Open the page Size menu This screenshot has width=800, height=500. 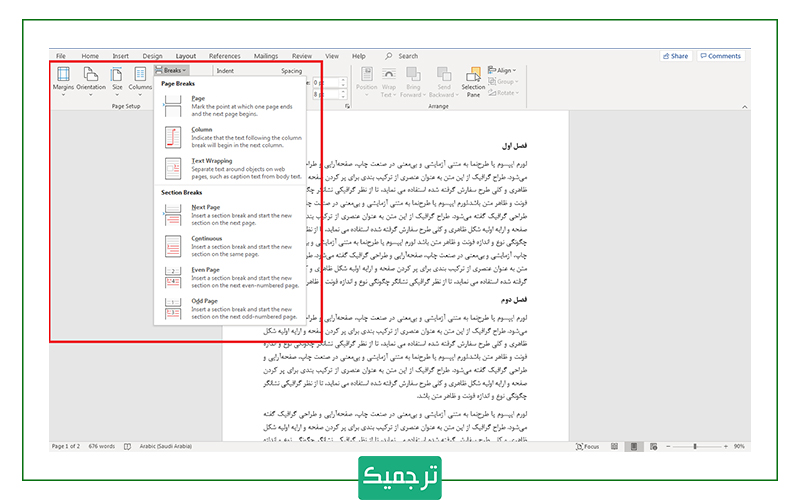117,81
